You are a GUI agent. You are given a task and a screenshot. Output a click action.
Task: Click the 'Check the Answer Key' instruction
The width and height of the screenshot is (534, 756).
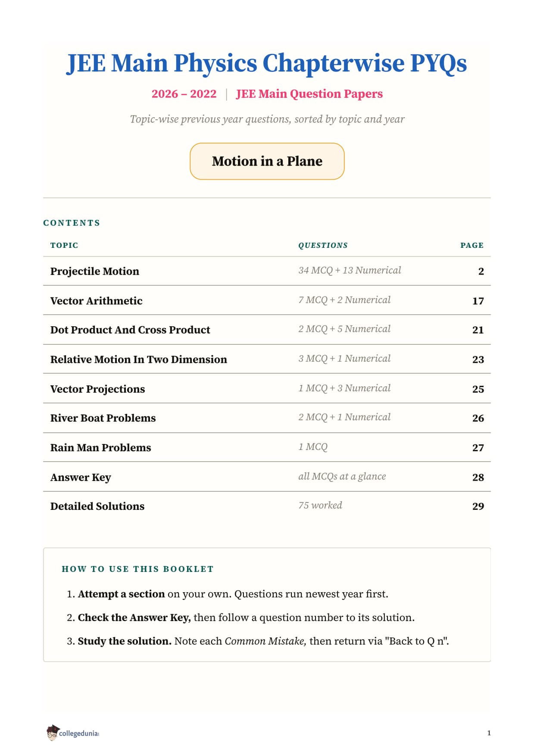pos(134,617)
